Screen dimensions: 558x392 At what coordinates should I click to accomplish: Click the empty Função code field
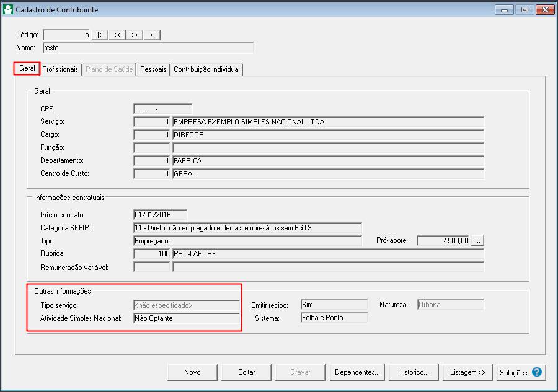tap(152, 148)
